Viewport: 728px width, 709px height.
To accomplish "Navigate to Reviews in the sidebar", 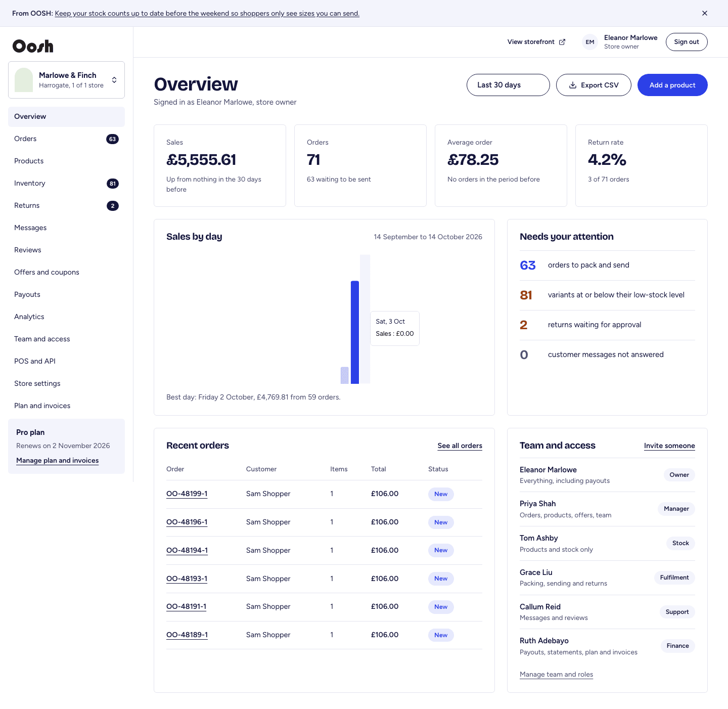I will [x=66, y=250].
